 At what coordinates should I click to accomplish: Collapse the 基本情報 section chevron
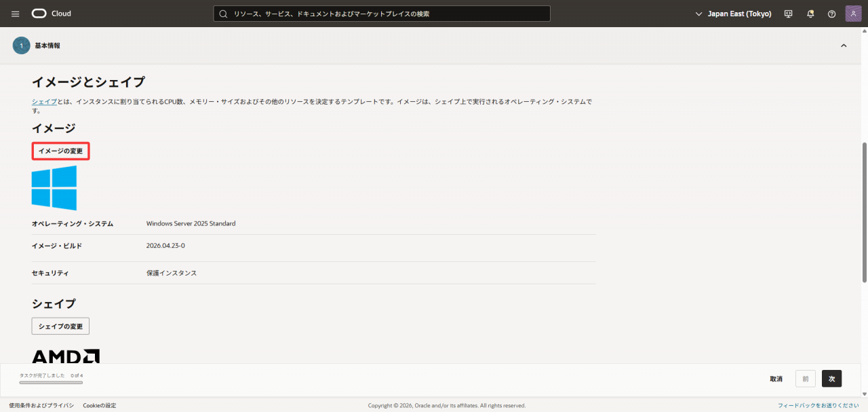(844, 45)
